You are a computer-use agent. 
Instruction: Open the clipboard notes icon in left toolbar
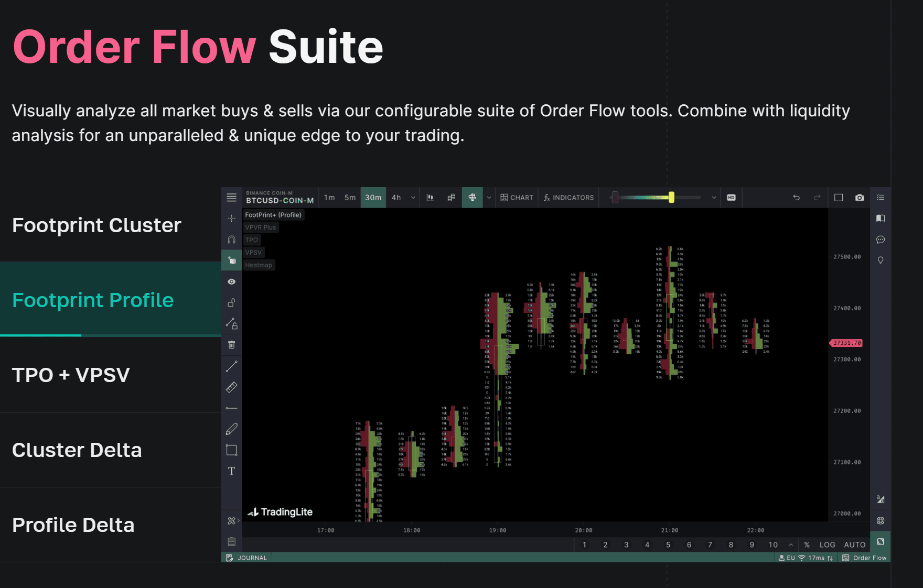231,541
